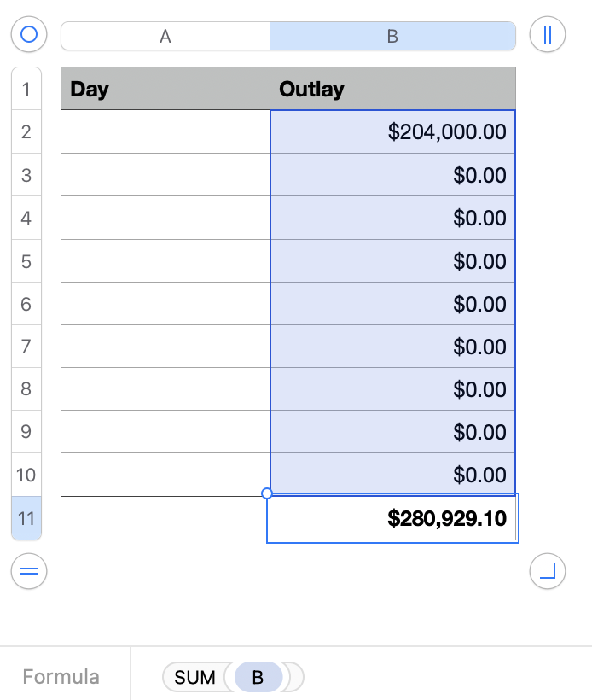Screen dimensions: 592x700
Task: Select the Day header cell
Action: [165, 89]
